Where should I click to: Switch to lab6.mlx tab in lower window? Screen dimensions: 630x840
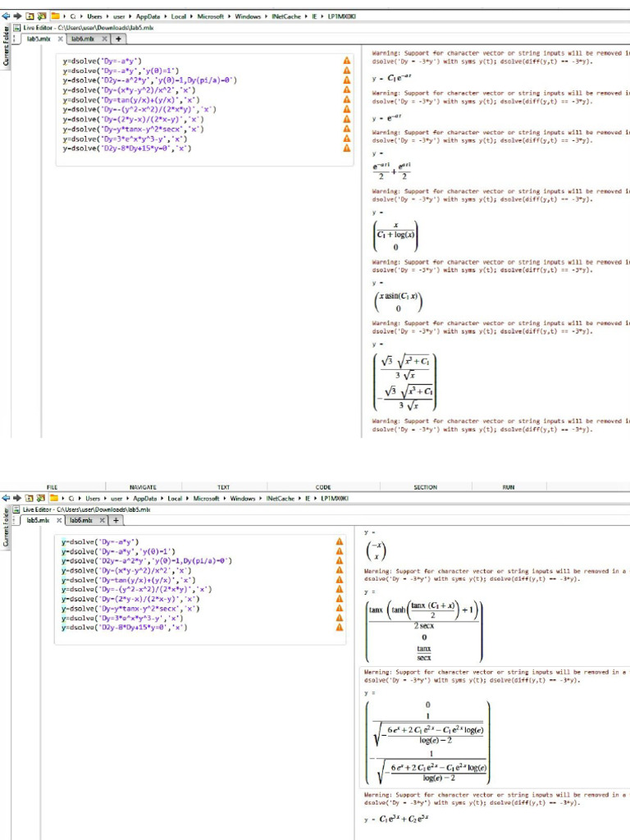[x=81, y=520]
